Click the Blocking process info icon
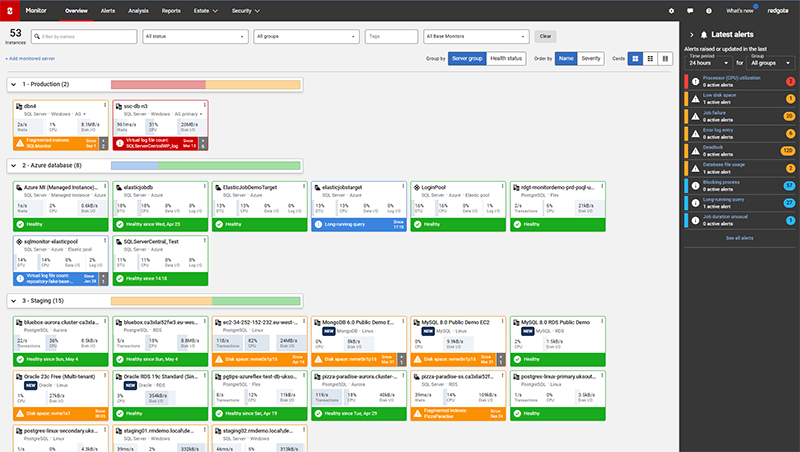 click(x=695, y=185)
